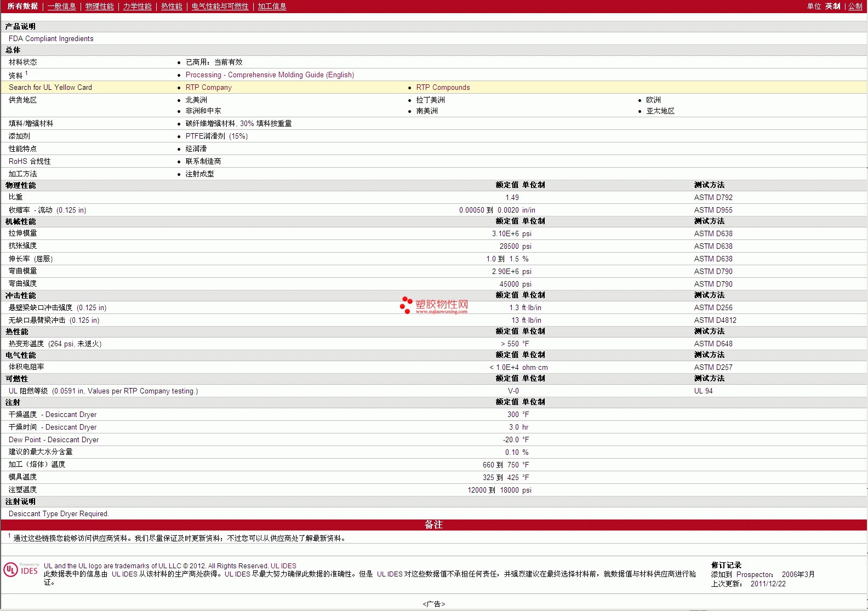This screenshot has height=611, width=868.
Task: Select ASTM D648 test method text
Action: click(x=713, y=344)
